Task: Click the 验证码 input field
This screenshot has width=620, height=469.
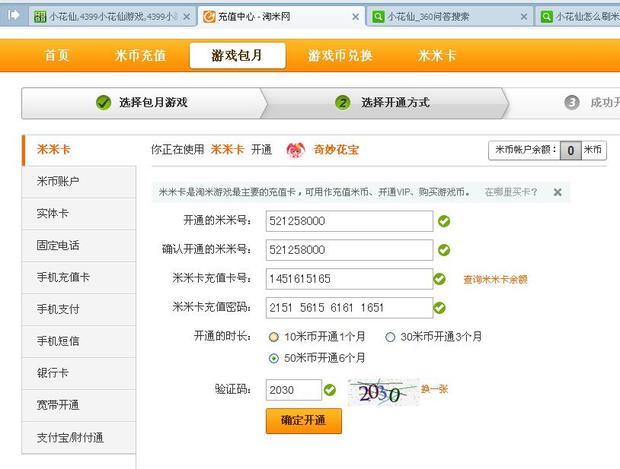Action: pos(294,390)
